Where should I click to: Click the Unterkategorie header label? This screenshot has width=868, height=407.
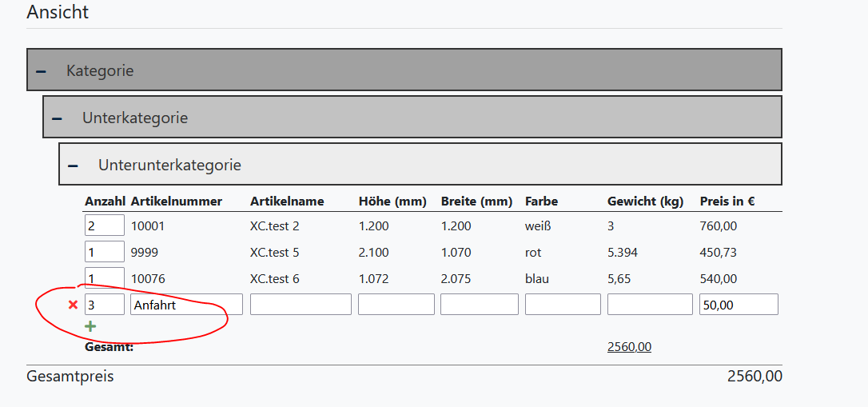coord(135,118)
